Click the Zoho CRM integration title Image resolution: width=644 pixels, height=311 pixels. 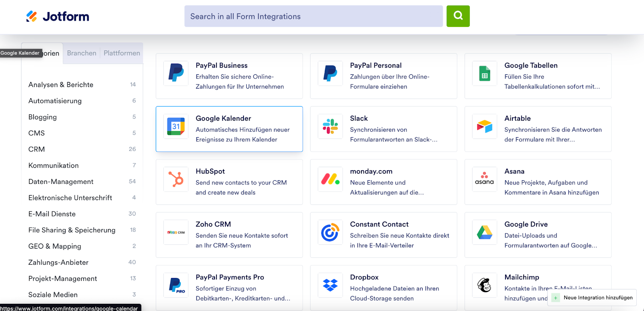[x=213, y=224]
